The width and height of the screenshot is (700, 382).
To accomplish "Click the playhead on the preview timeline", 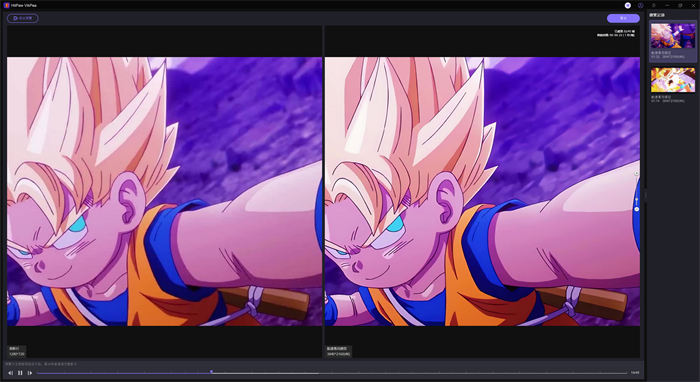I will [211, 371].
